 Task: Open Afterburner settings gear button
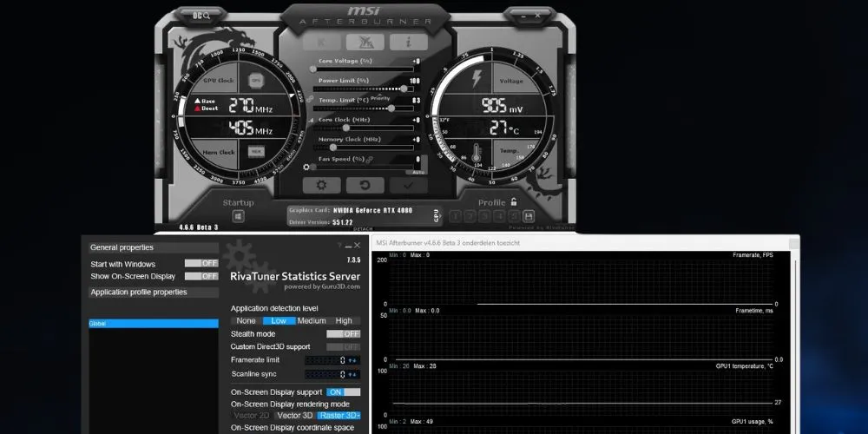(x=322, y=185)
